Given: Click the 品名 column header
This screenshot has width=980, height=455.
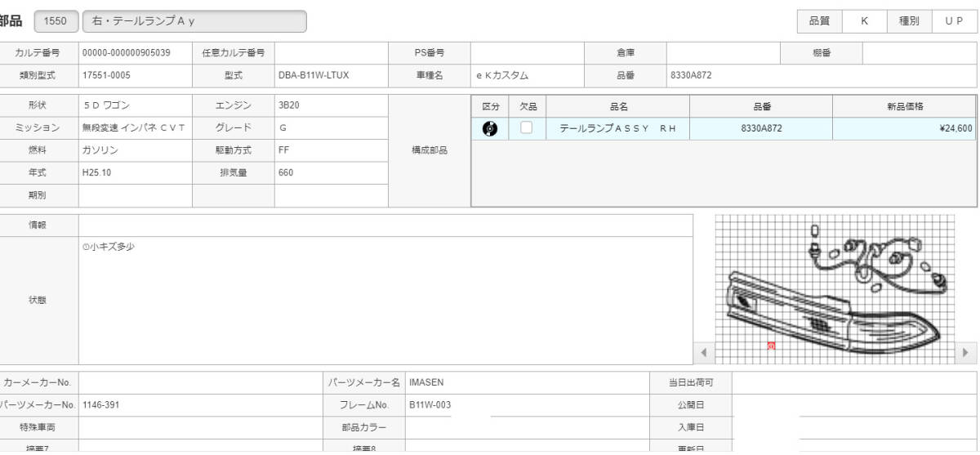Looking at the screenshot, I should point(618,106).
